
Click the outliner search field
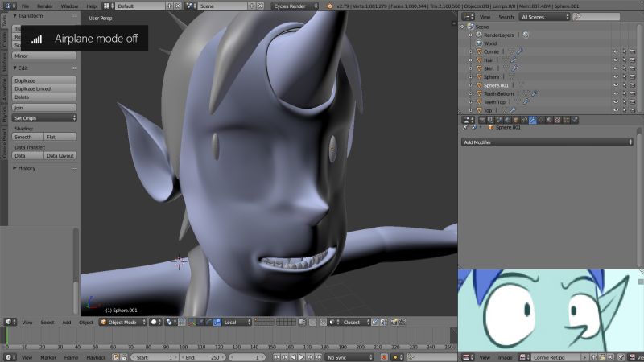(597, 17)
